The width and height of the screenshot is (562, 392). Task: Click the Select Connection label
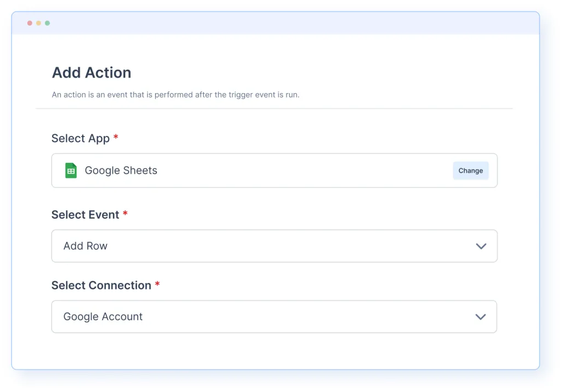point(101,285)
